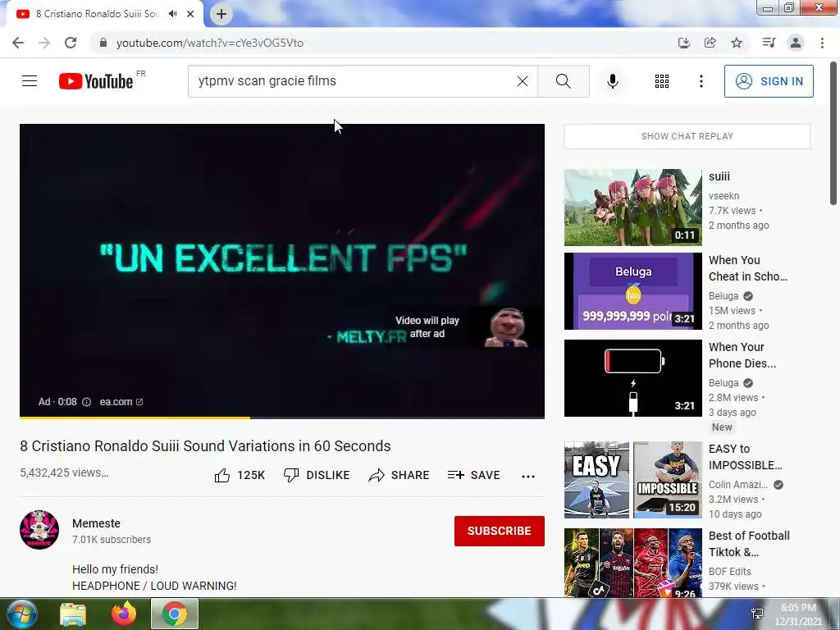This screenshot has width=840, height=630.
Task: Click the magnifying glass search button
Action: [x=563, y=81]
